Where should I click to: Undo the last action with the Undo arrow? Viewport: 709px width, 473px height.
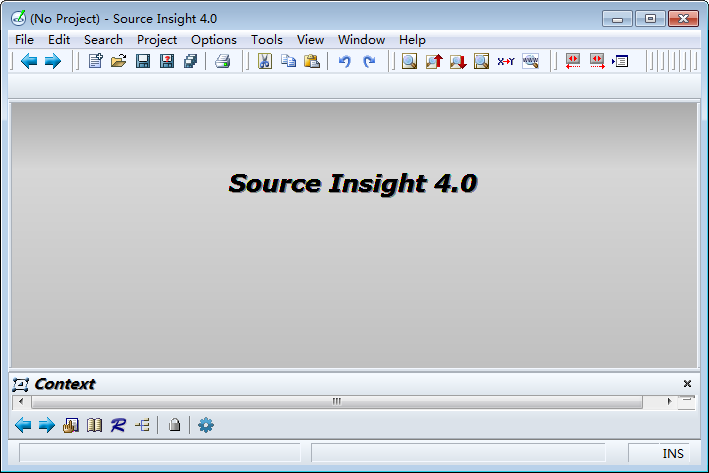click(x=345, y=61)
